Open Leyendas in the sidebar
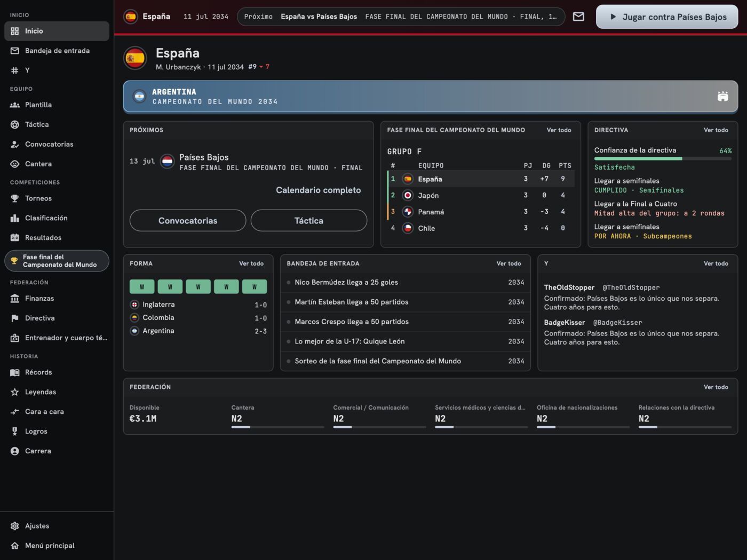 click(57, 392)
